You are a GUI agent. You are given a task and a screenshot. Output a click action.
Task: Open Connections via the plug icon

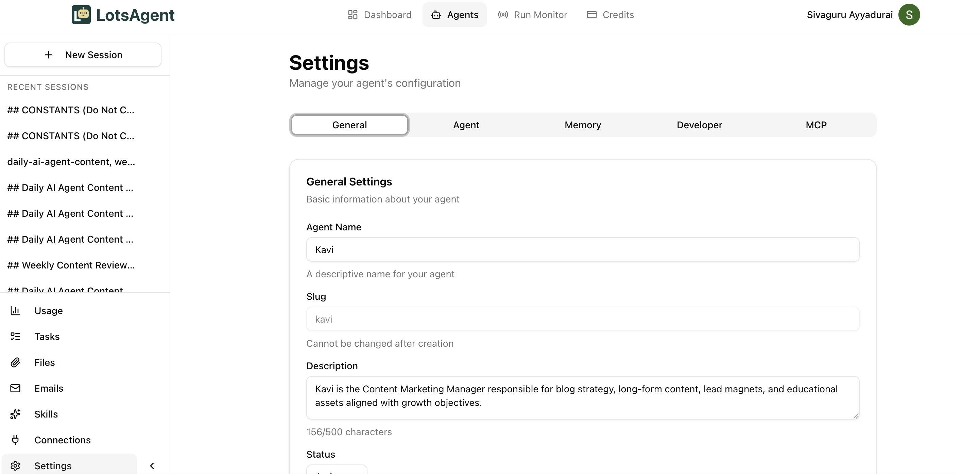15,440
